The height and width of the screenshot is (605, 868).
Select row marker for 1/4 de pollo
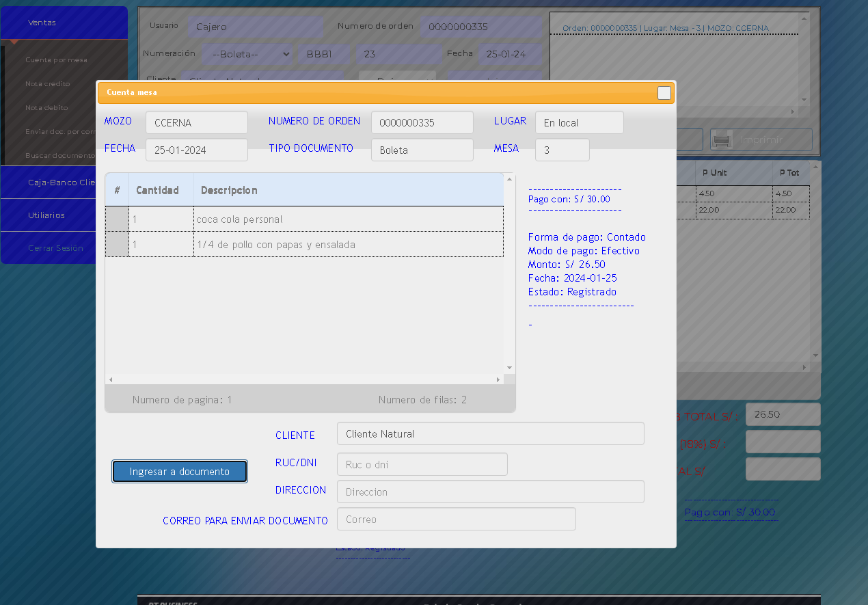coord(117,245)
